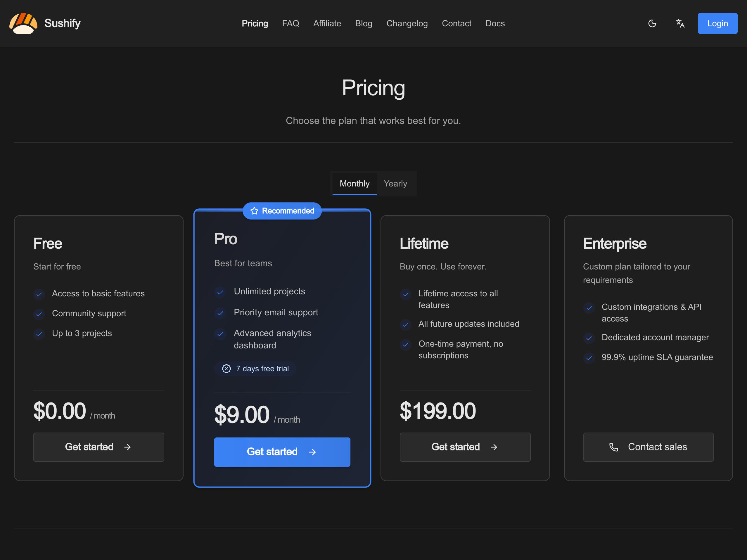Click arrow icon on Pro Get started
Image resolution: width=747 pixels, height=560 pixels.
[x=312, y=452]
